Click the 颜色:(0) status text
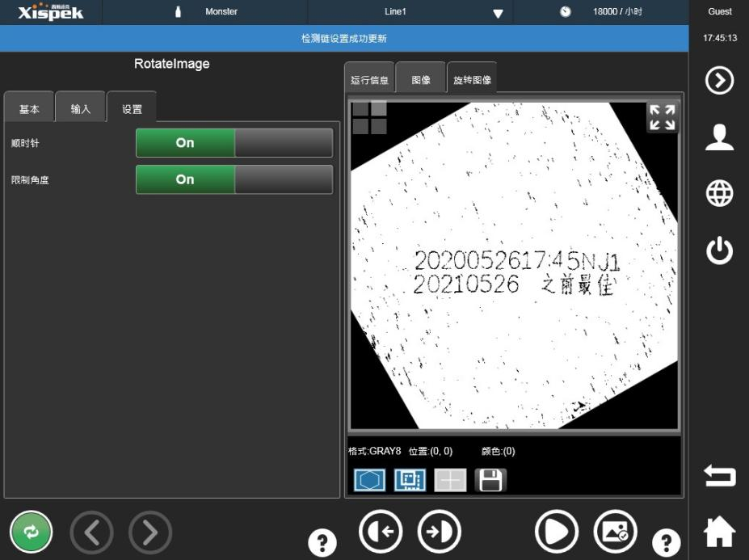 499,451
